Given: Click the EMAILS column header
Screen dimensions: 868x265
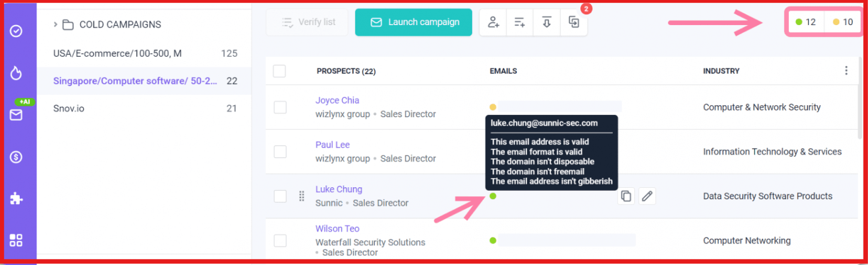Looking at the screenshot, I should 503,71.
